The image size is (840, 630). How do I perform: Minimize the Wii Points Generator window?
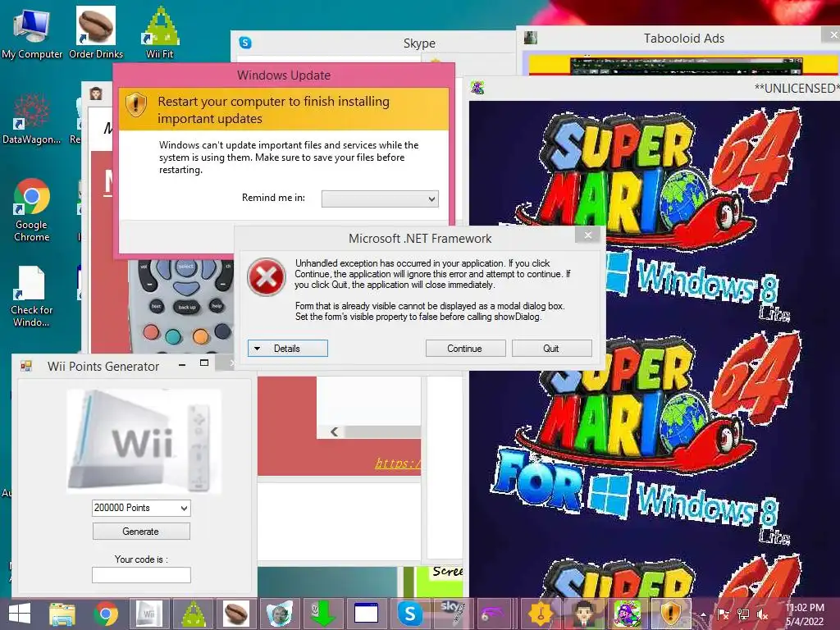[182, 365]
